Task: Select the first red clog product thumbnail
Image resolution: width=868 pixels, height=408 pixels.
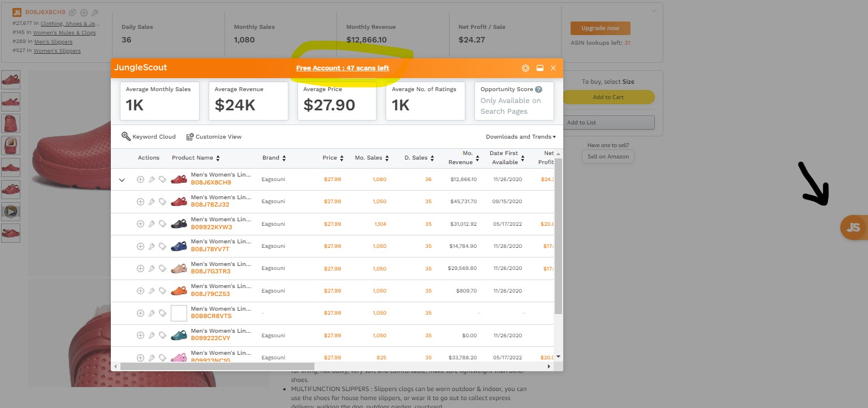Action: [11, 80]
